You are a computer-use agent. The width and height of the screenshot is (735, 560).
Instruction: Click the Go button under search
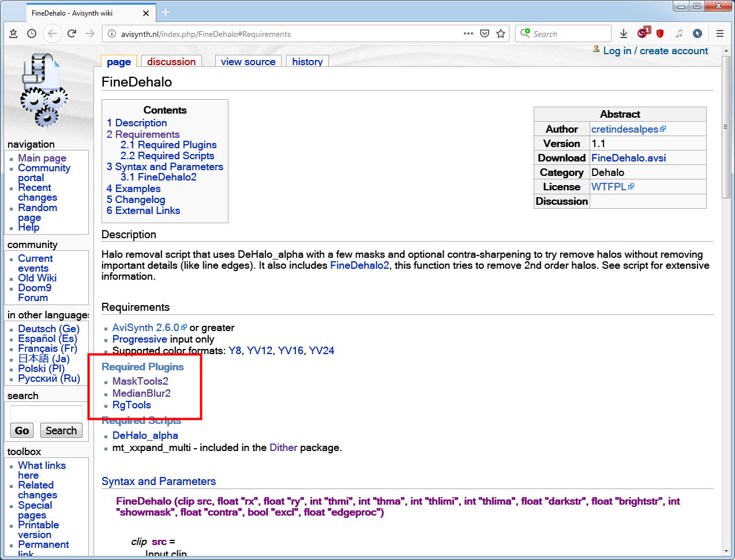(x=22, y=430)
